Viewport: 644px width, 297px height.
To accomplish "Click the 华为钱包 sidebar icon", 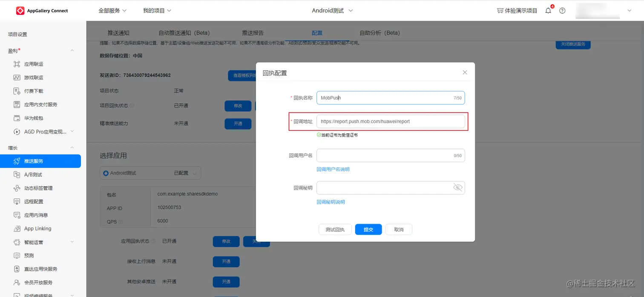I will 17,118.
